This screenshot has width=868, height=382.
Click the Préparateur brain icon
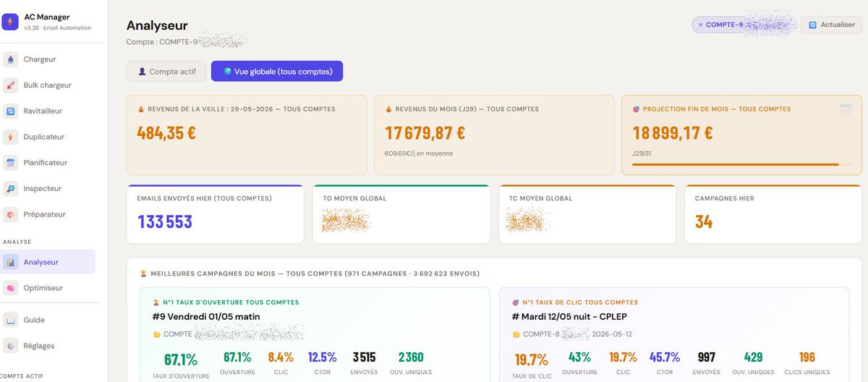(x=10, y=215)
